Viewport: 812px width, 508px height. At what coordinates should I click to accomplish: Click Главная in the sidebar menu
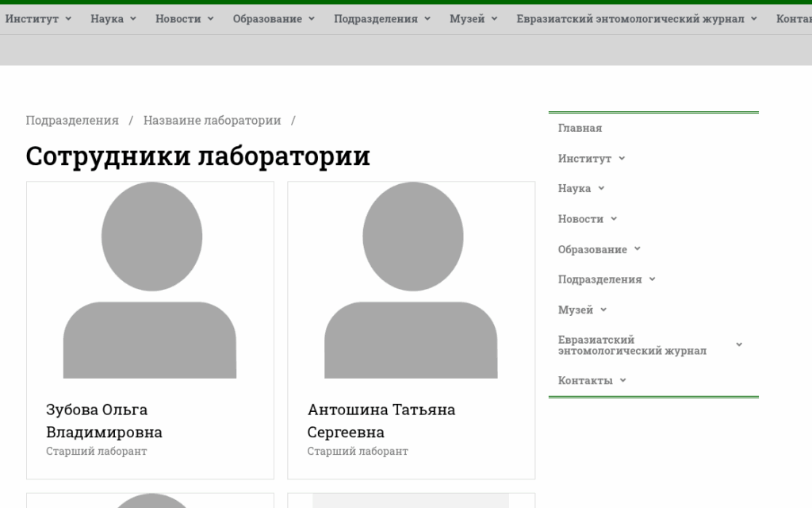580,128
